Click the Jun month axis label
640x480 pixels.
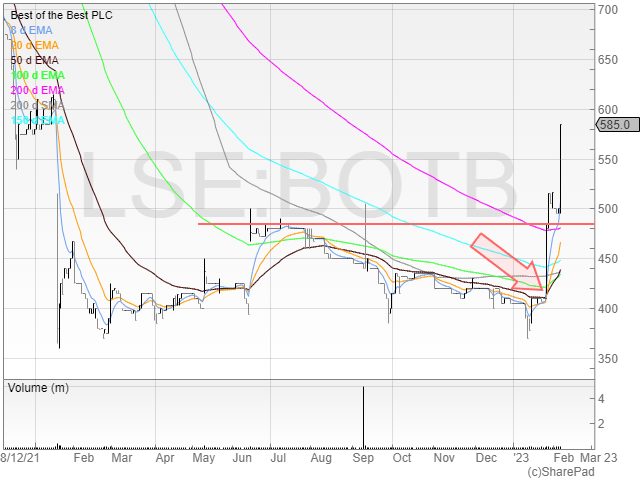pos(242,458)
